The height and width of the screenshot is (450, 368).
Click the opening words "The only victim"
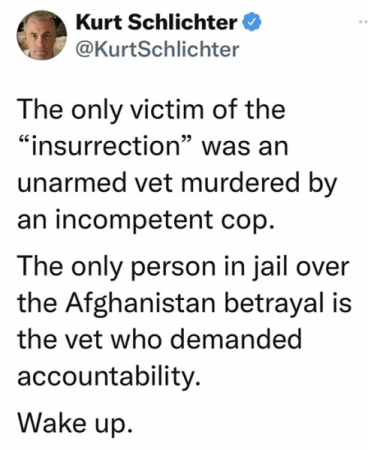111,109
